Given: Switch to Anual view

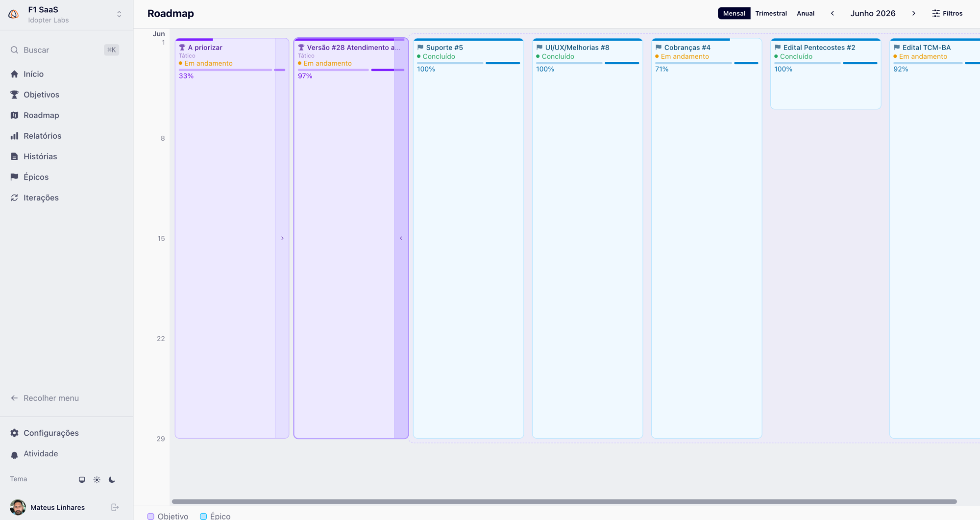Looking at the screenshot, I should 806,13.
